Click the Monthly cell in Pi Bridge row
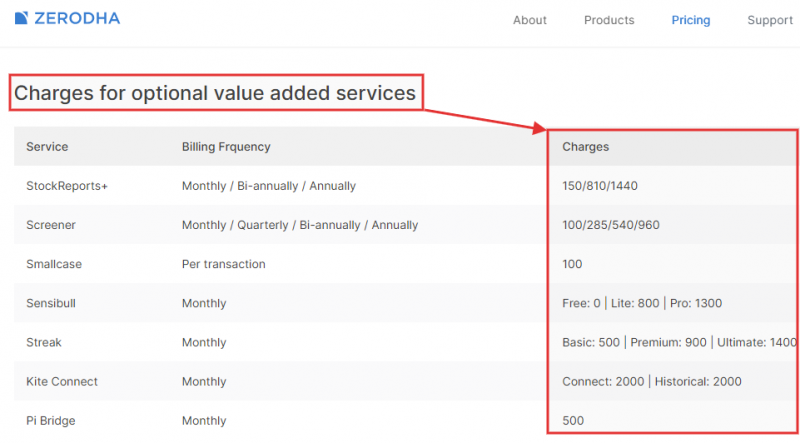800x443 pixels. coord(204,421)
